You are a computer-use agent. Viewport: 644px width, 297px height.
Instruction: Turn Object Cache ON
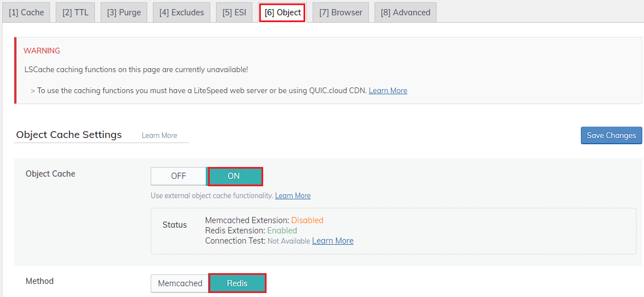coord(235,176)
